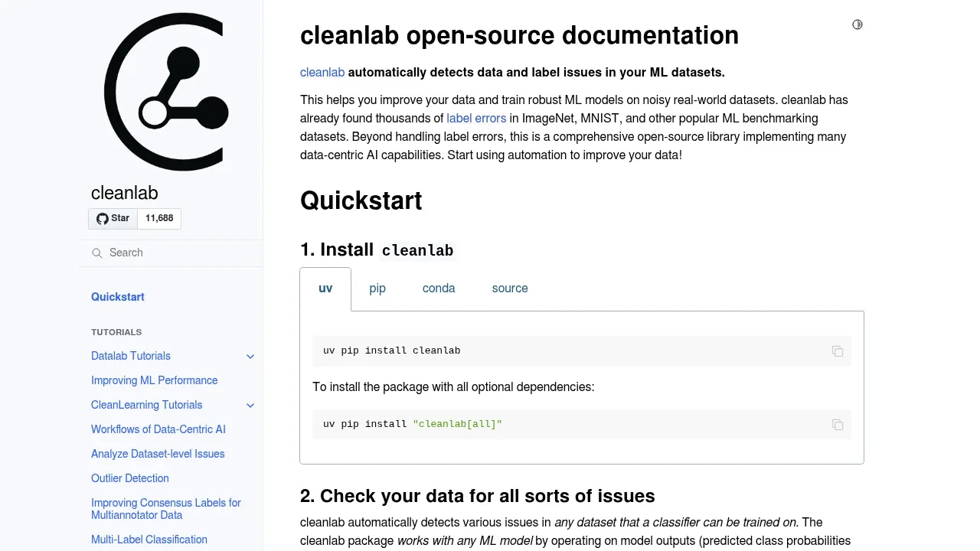Focus the Search input field
The height and width of the screenshot is (551, 980).
pos(171,253)
